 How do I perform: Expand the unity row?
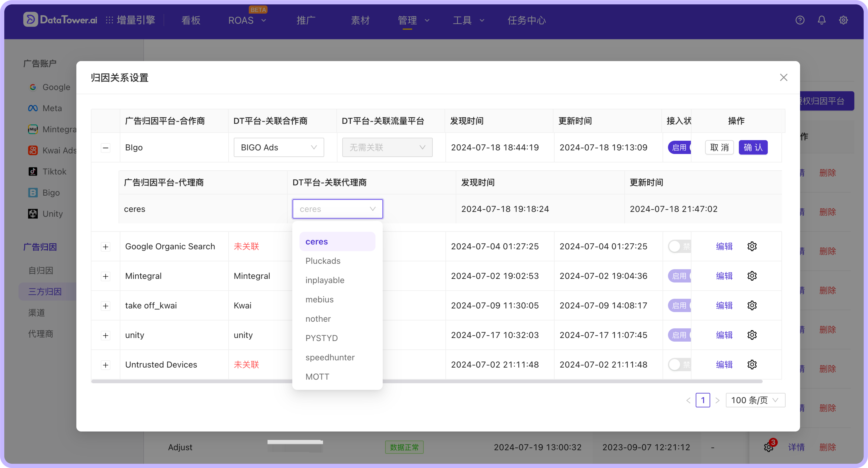coord(106,335)
